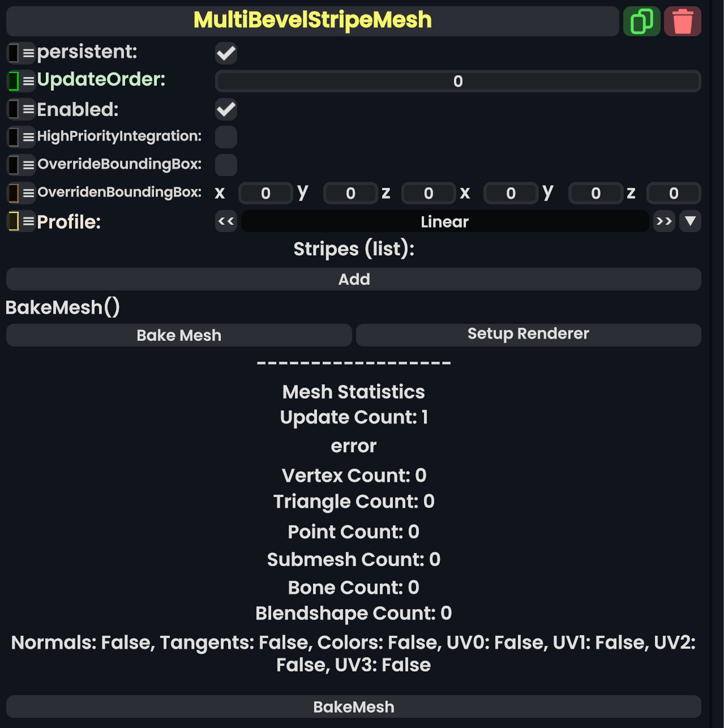Duplicate the MultiBevelStripeMesh component with the copy icon
Screen dimensions: 724x728
pyautogui.click(x=641, y=21)
